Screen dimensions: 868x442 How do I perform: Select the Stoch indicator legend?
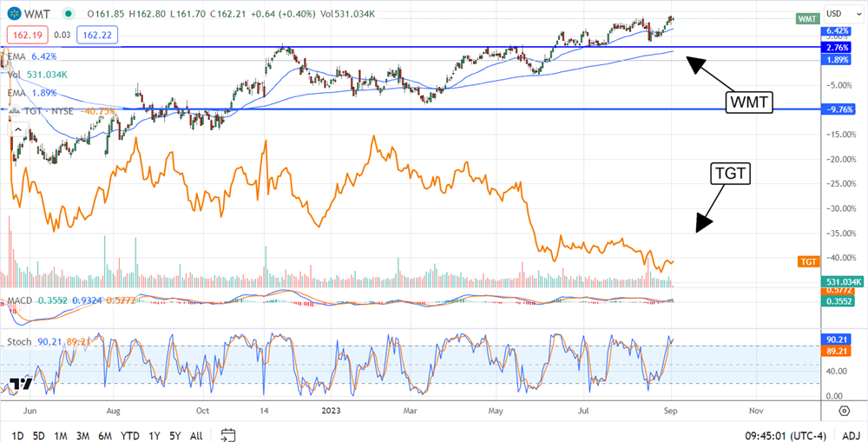(21, 341)
